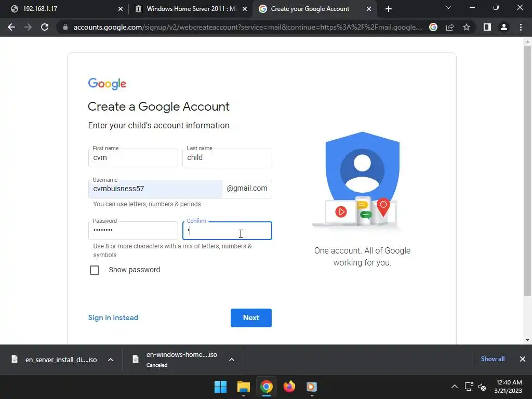
Task: Open the media player taskbar icon
Action: point(312,387)
